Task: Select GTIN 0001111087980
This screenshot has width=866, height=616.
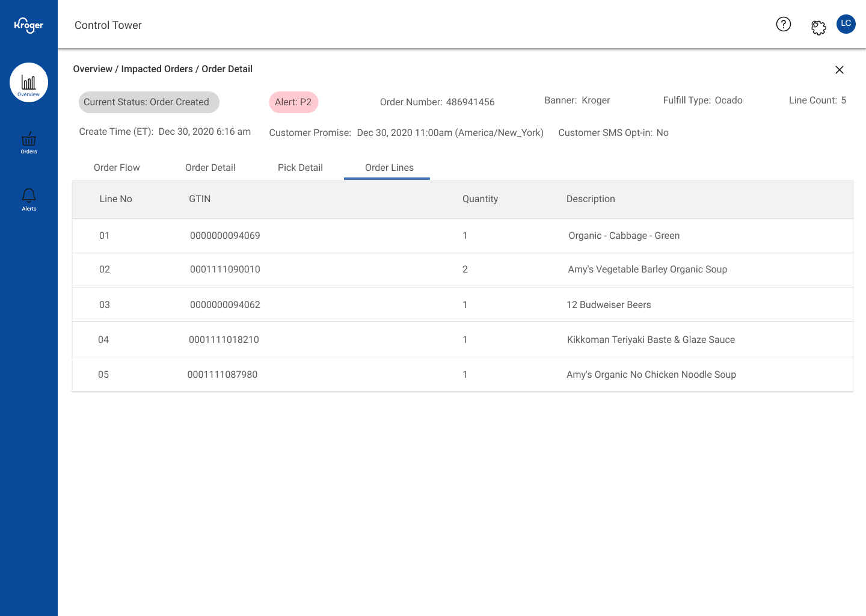Action: coord(223,375)
